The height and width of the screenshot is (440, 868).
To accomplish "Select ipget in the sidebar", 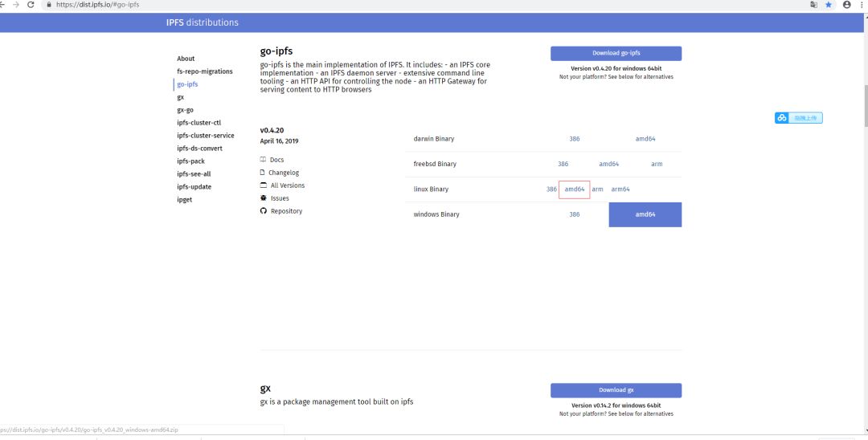I will 185,200.
